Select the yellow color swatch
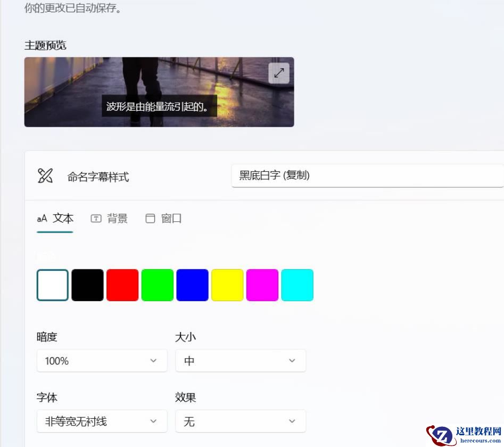 [x=227, y=285]
